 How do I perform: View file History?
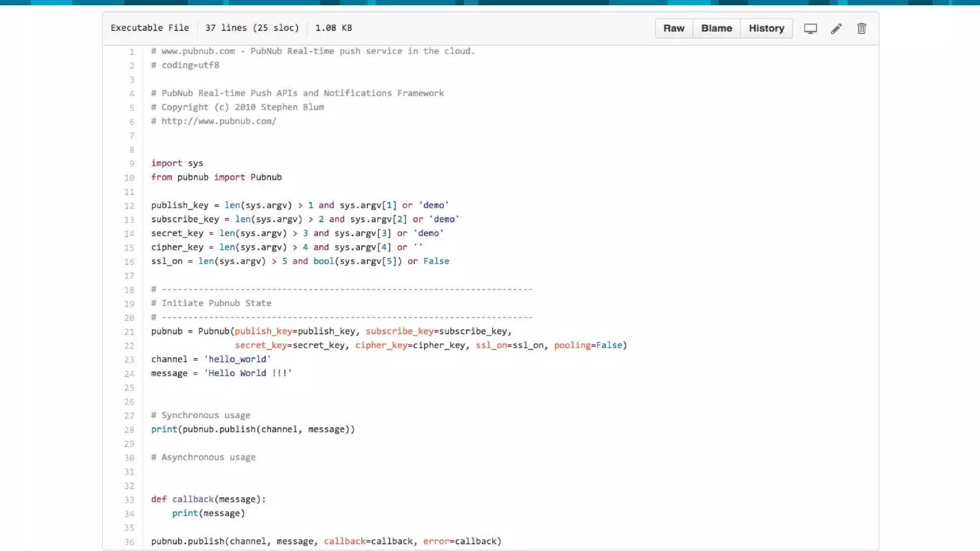766,29
